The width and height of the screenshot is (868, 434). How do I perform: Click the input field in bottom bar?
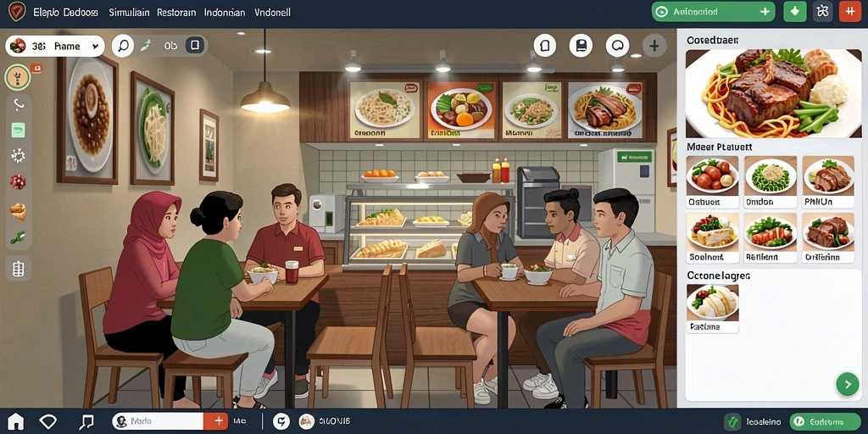[159, 421]
